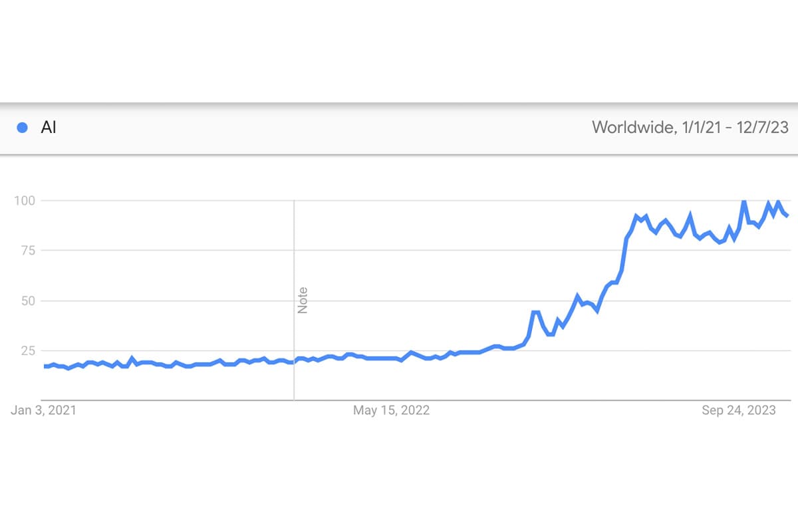Click the header bar containing AI legend
Viewport: 798px width, 532px height.
pos(399,128)
